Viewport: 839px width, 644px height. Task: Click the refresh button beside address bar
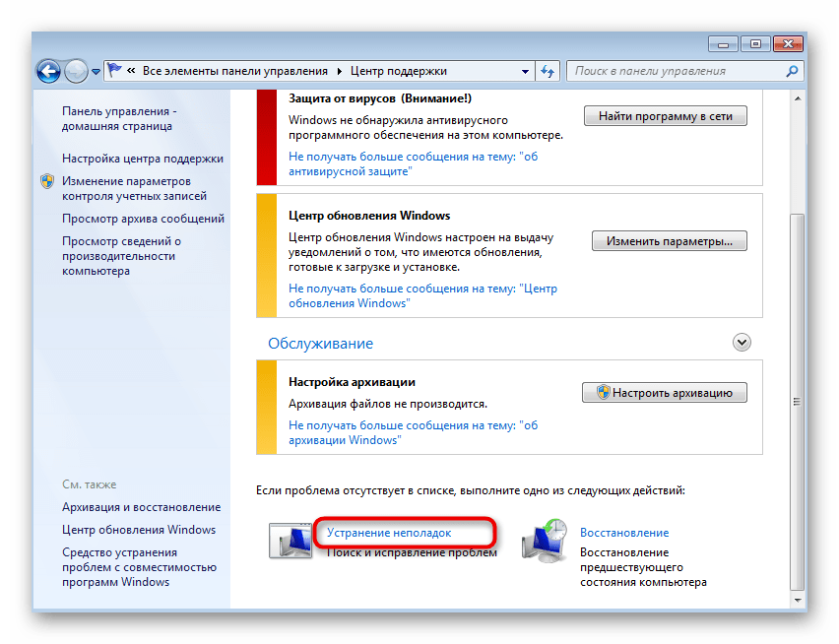click(x=549, y=71)
